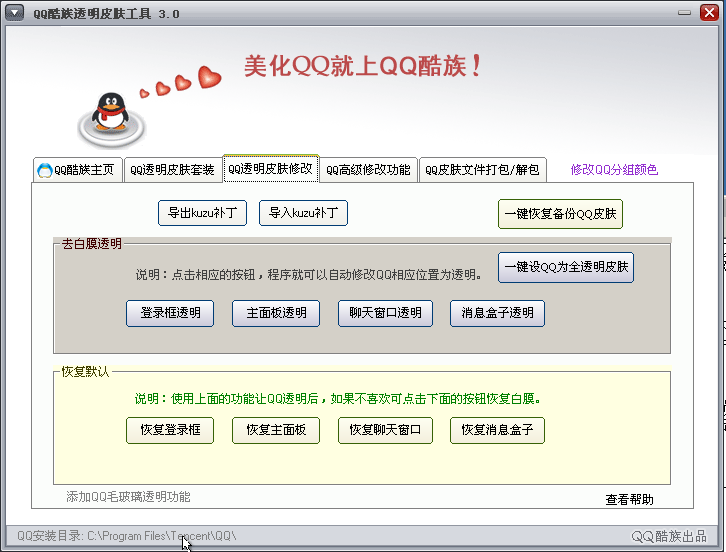Open the 查看帮助 help link
Viewport: 726px width, 552px height.
[x=629, y=500]
